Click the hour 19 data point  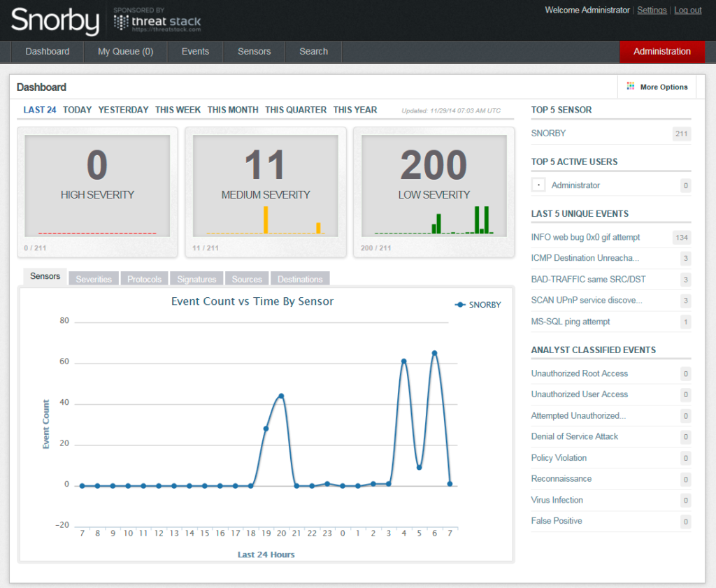[266, 429]
